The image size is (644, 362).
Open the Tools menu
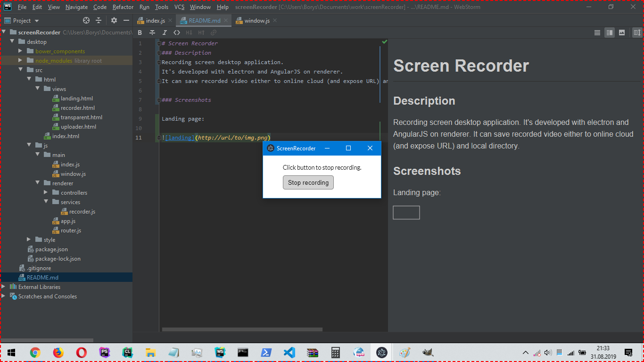pos(161,7)
